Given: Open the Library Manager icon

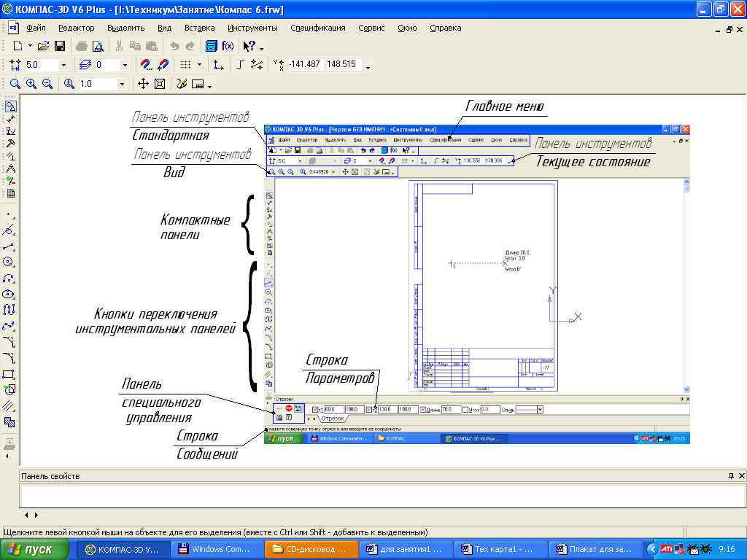Looking at the screenshot, I should [211, 46].
